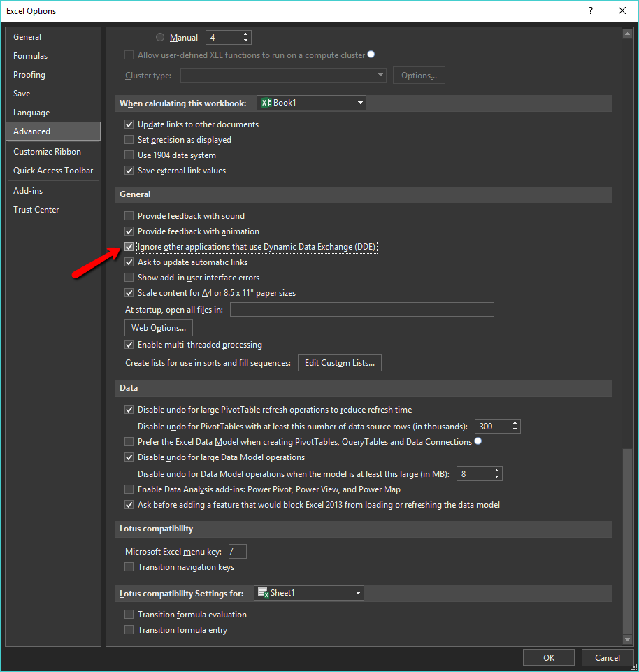Toggle Ignore other applications using DDE checkbox
The height and width of the screenshot is (672, 639).
129,247
